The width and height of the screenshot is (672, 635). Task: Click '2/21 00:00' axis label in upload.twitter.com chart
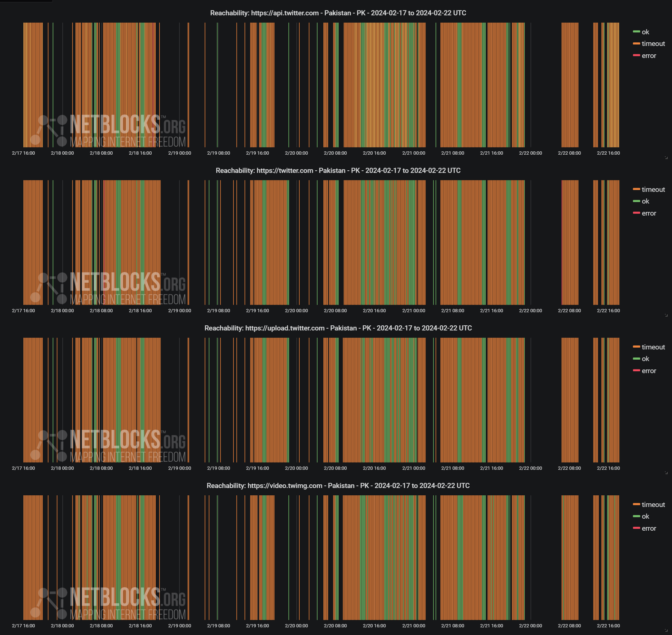(x=413, y=468)
